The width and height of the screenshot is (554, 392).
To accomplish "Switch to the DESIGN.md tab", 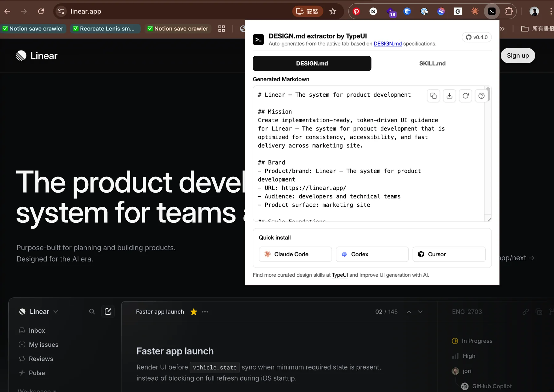I will [x=312, y=63].
